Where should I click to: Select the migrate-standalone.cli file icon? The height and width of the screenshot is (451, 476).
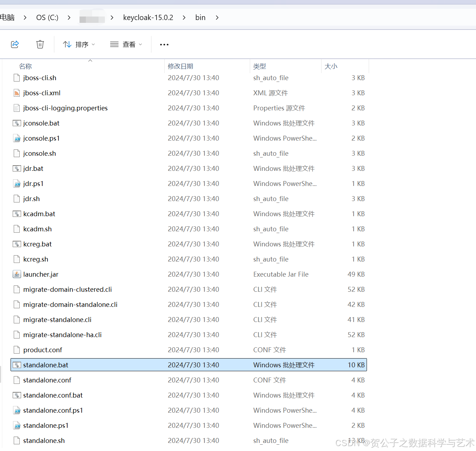pyautogui.click(x=17, y=320)
